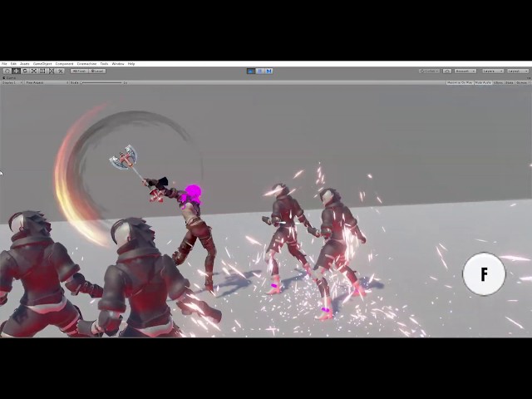Screen dimensions: 532x399
Task: Select the Hand tool in toolbar
Action: click(x=7, y=71)
